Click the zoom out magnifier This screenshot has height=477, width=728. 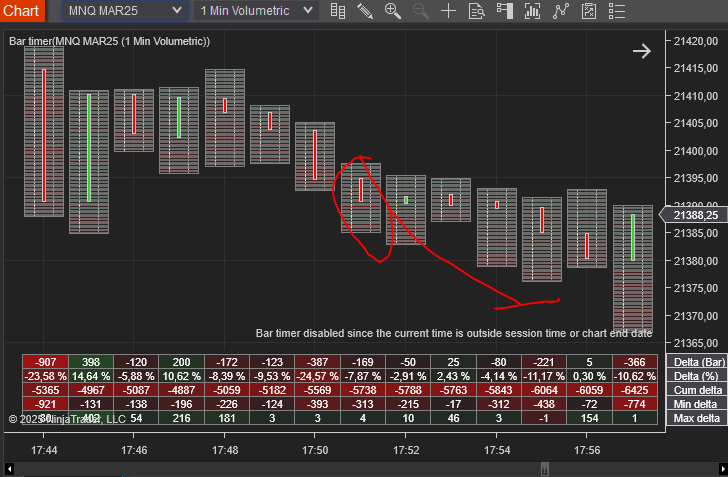[x=421, y=11]
